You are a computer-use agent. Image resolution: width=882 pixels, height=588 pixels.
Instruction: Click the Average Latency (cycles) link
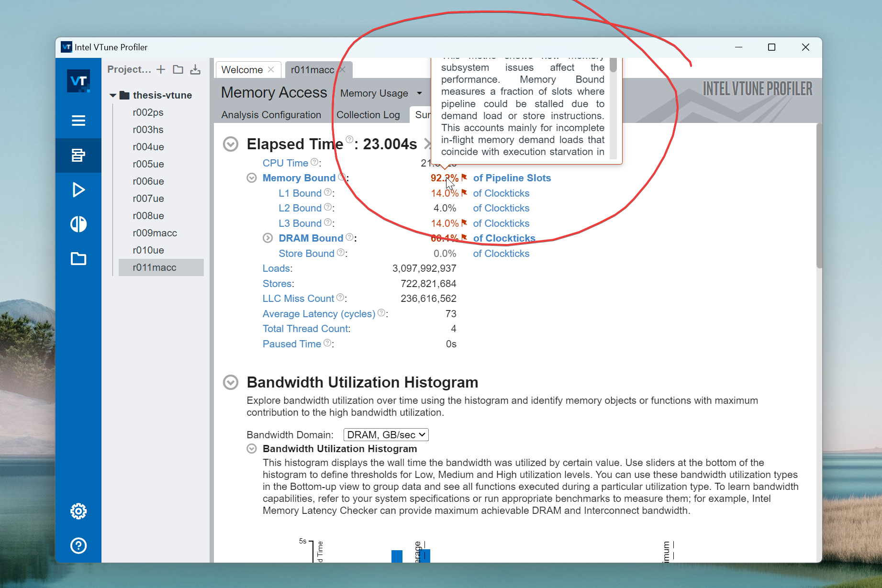click(319, 314)
